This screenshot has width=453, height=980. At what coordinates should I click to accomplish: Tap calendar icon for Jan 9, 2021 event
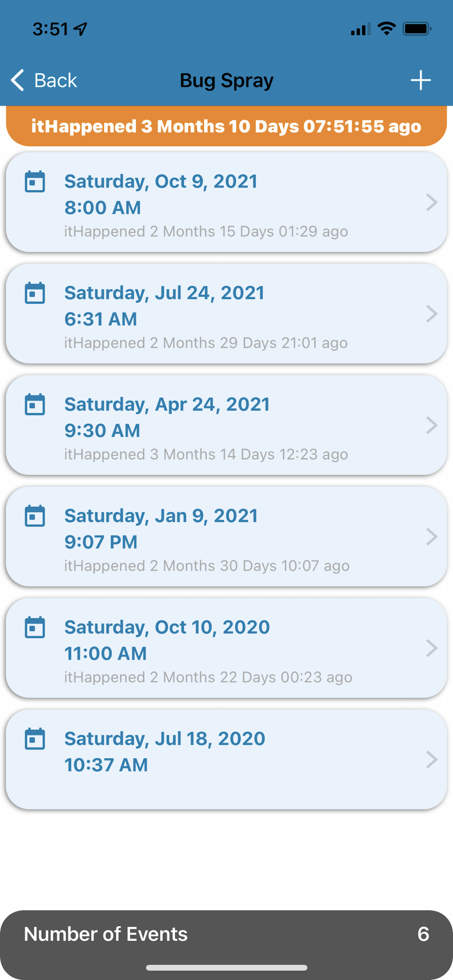click(35, 515)
